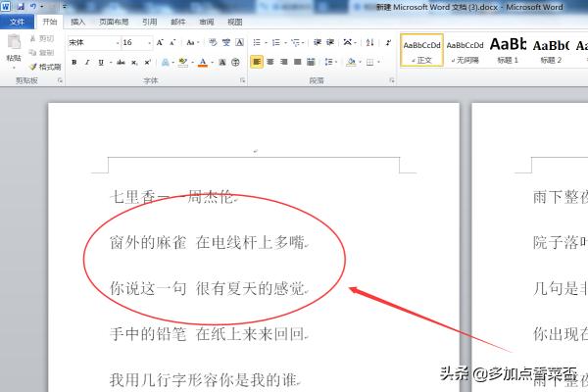Save the document from Quick Access Toolbar
The image size is (588, 392).
20,7
